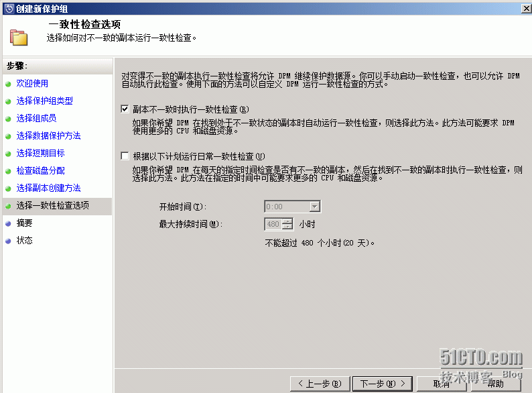532x393 pixels.
Task: Click the green bullet beside 选择数据保护方法
Action: (8, 137)
